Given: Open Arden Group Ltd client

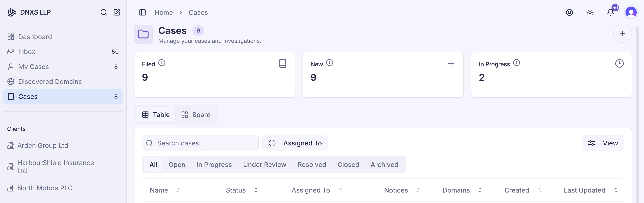Looking at the screenshot, I should (x=43, y=145).
